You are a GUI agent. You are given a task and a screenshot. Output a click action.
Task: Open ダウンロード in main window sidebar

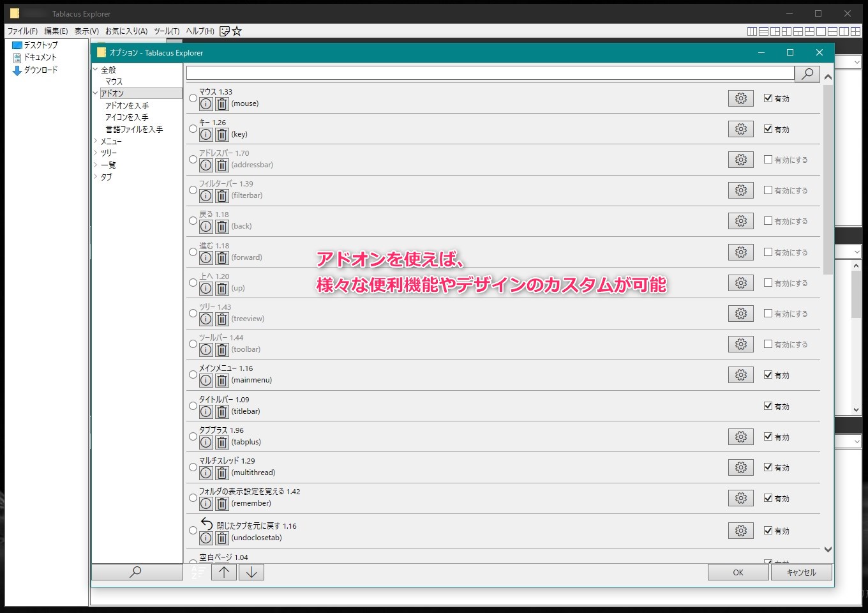[x=36, y=70]
